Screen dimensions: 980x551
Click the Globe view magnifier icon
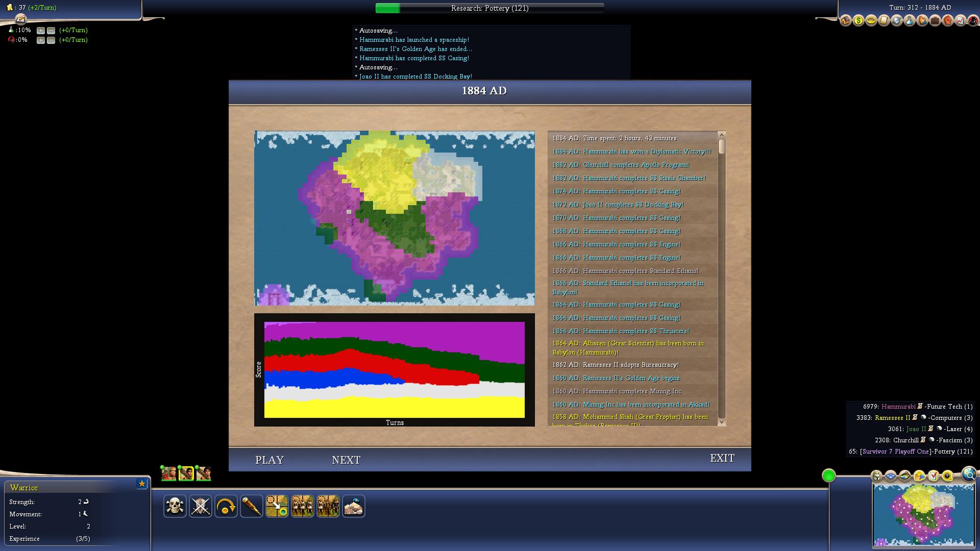pyautogui.click(x=969, y=474)
